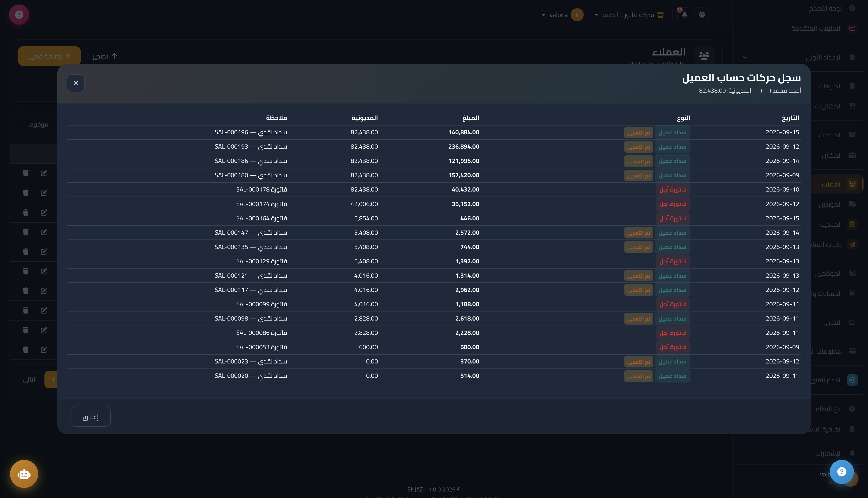
Task: Click the تصدير export button
Action: pos(105,56)
